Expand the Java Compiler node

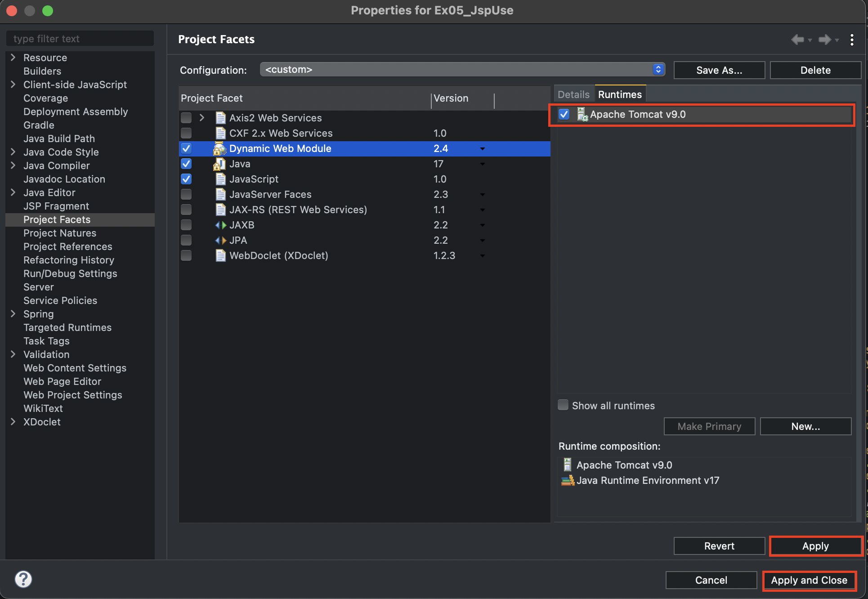[x=13, y=165]
